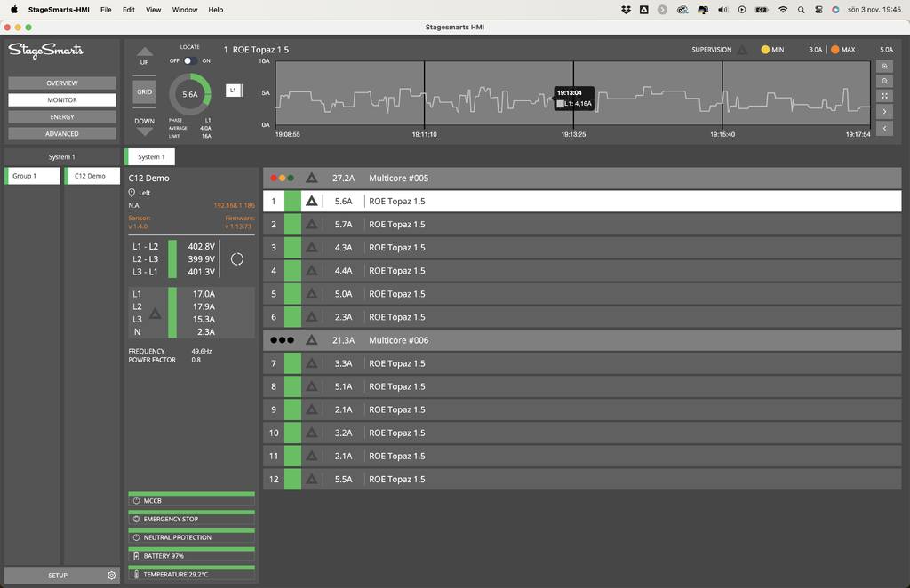910x588 pixels.
Task: Click the volume icon in menu bar
Action: click(722, 10)
